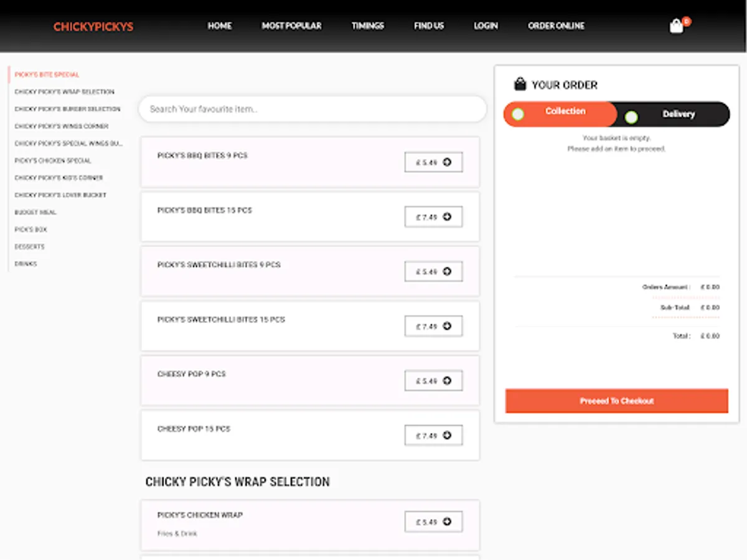This screenshot has height=560, width=747.
Task: Click the favourite item search field
Action: (313, 109)
